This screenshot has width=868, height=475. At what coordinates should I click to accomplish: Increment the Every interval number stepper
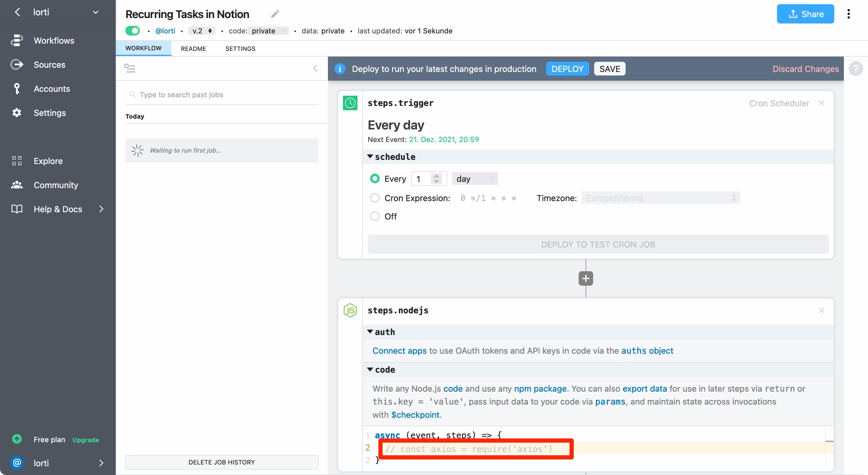point(436,176)
